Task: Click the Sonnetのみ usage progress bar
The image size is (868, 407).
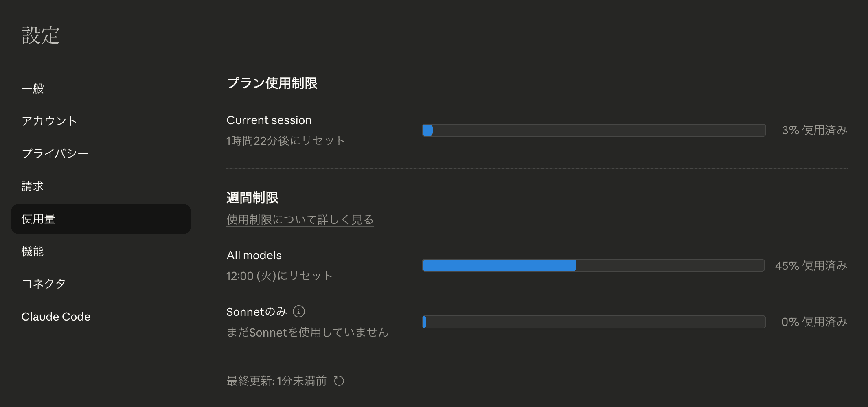Action: tap(594, 322)
